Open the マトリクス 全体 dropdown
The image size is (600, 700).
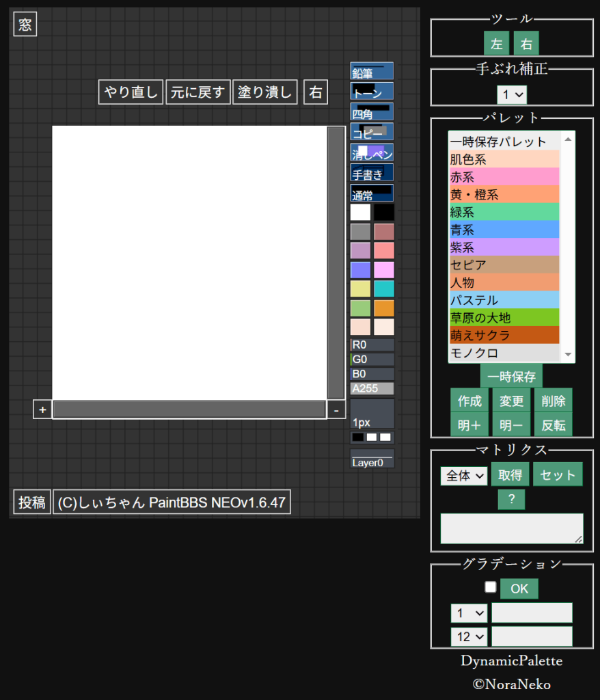(x=464, y=476)
